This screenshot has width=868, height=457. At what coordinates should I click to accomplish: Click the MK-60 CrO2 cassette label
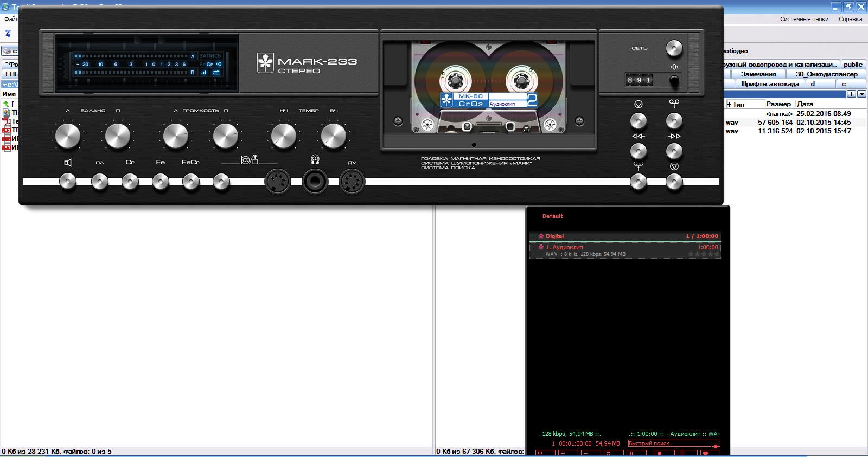click(488, 100)
